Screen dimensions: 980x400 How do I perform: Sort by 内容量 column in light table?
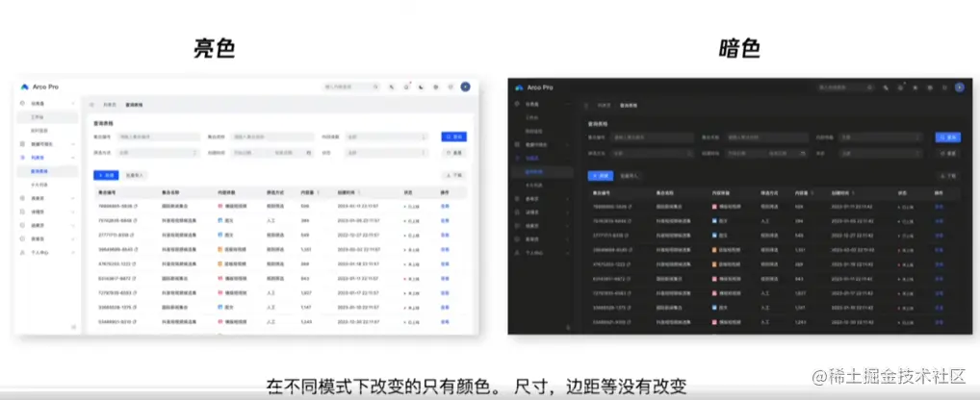(x=320, y=193)
